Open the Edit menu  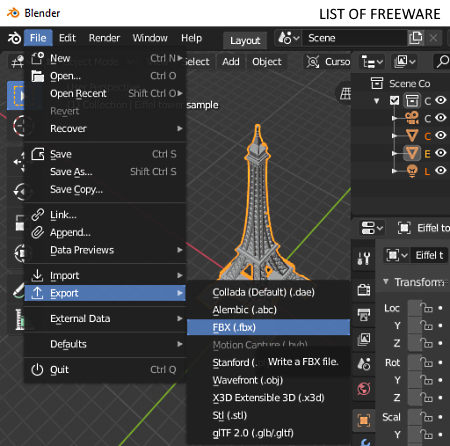pyautogui.click(x=67, y=38)
